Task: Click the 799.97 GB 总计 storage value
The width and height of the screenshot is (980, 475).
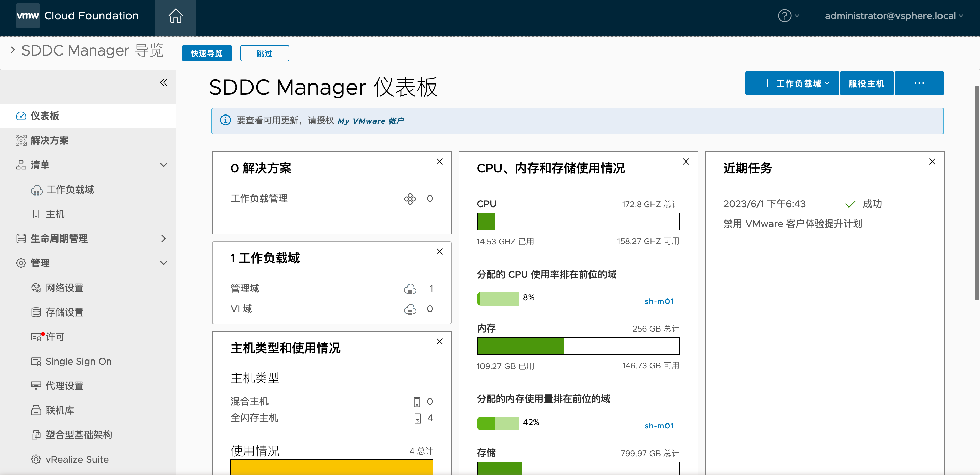Action: pyautogui.click(x=650, y=453)
